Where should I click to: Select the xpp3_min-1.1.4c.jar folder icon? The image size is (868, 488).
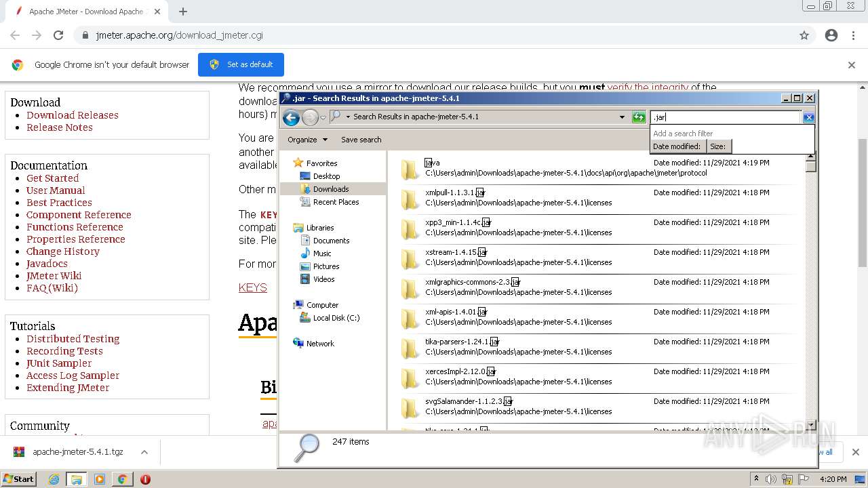(410, 229)
